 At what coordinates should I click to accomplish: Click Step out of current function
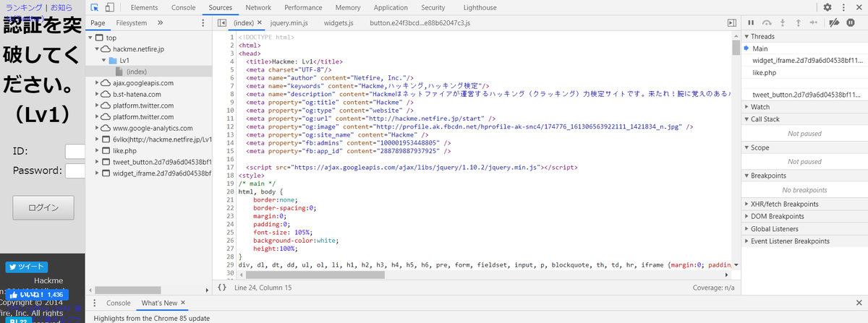tap(799, 22)
